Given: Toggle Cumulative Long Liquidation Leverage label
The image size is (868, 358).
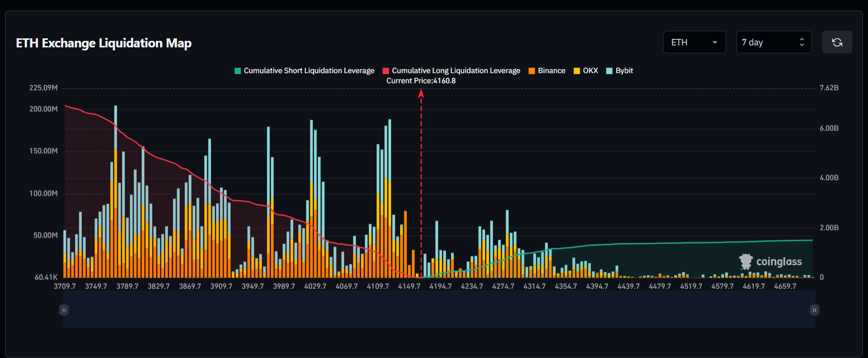Looking at the screenshot, I should [456, 71].
